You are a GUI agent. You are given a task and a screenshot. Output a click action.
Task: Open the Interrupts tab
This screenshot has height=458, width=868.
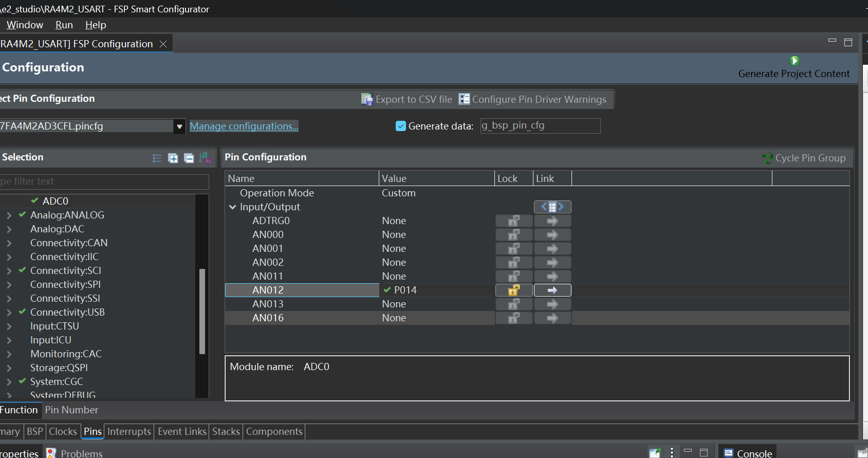[129, 431]
